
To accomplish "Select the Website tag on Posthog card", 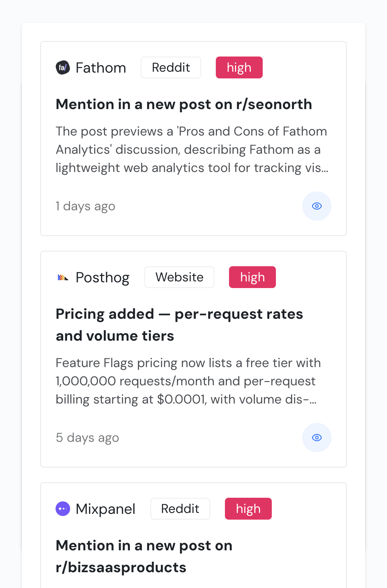I will (179, 277).
